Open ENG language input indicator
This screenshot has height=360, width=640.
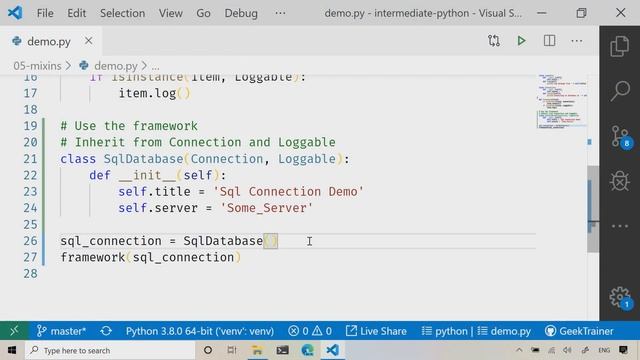[604, 350]
